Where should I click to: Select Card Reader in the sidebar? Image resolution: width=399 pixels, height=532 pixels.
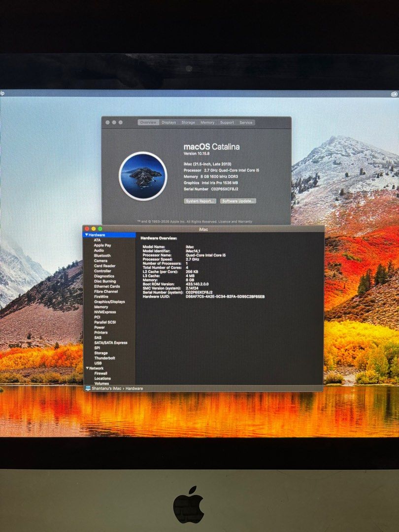pos(105,266)
